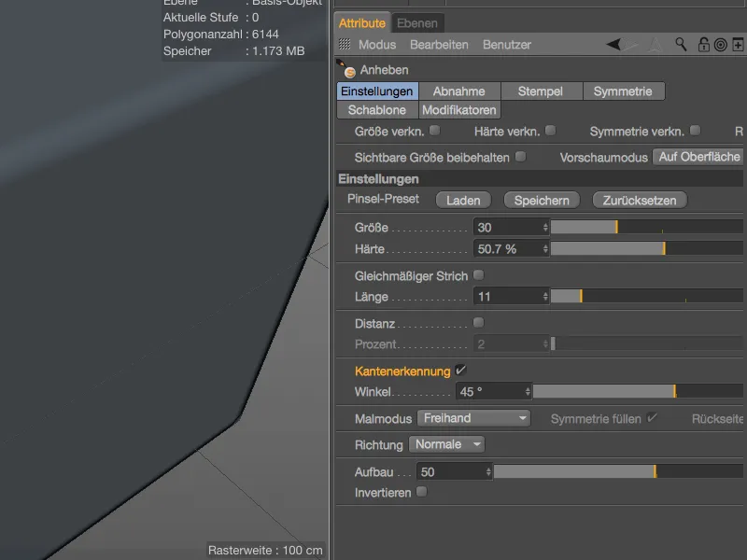Click the lock icon in the Attribute manager
Viewport: 747px width, 560px height.
[x=704, y=44]
